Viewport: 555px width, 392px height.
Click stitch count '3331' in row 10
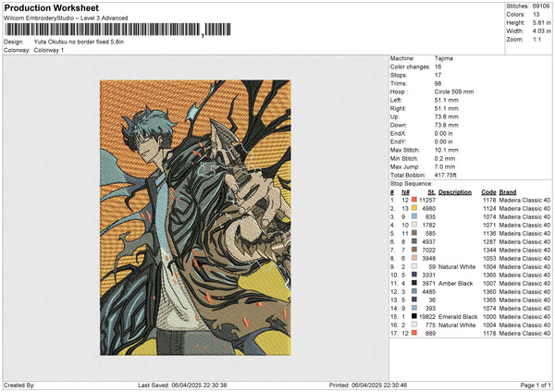(428, 275)
